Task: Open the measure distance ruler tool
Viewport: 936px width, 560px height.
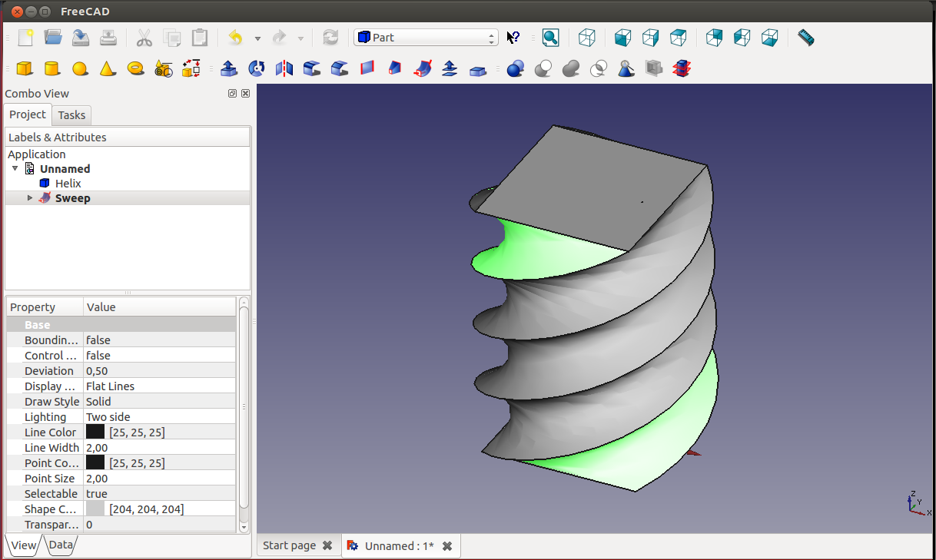Action: tap(805, 38)
